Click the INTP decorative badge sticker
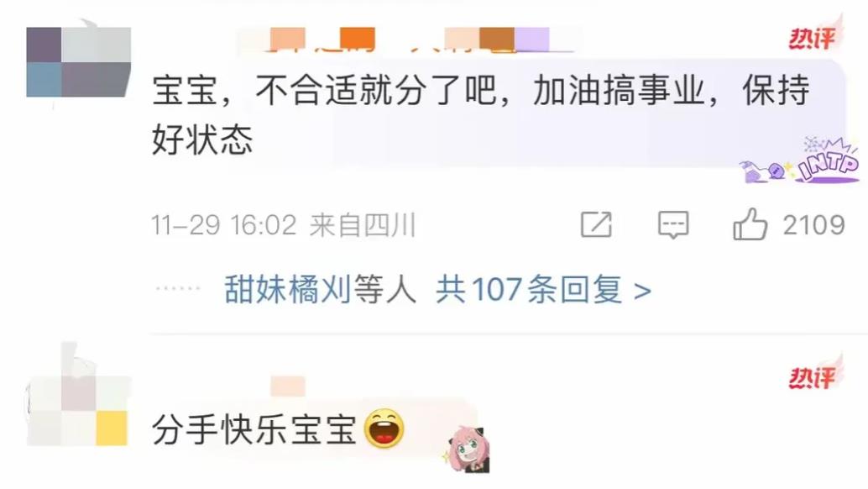The height and width of the screenshot is (489, 868). click(801, 160)
